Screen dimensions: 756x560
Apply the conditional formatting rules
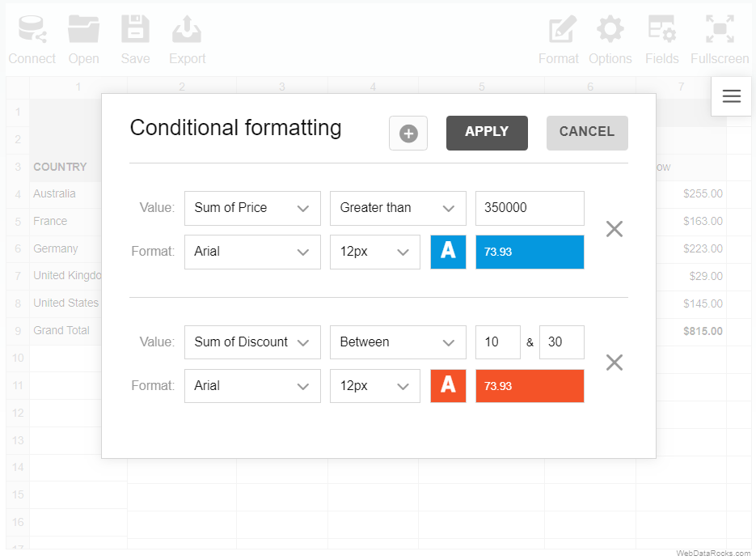487,133
